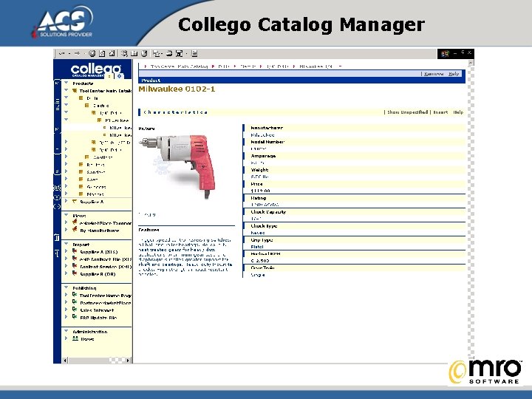Click the Supplier A catalog icon
532x399 pixels.
(75, 202)
